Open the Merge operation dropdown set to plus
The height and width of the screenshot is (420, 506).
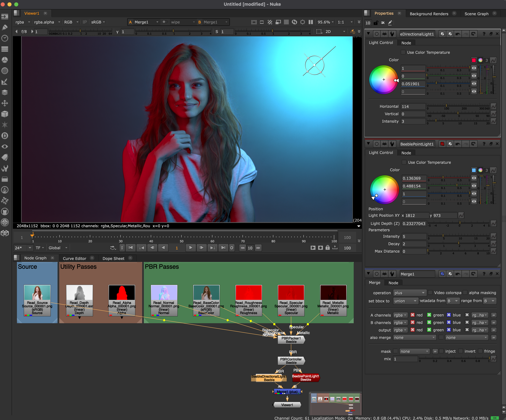point(409,293)
